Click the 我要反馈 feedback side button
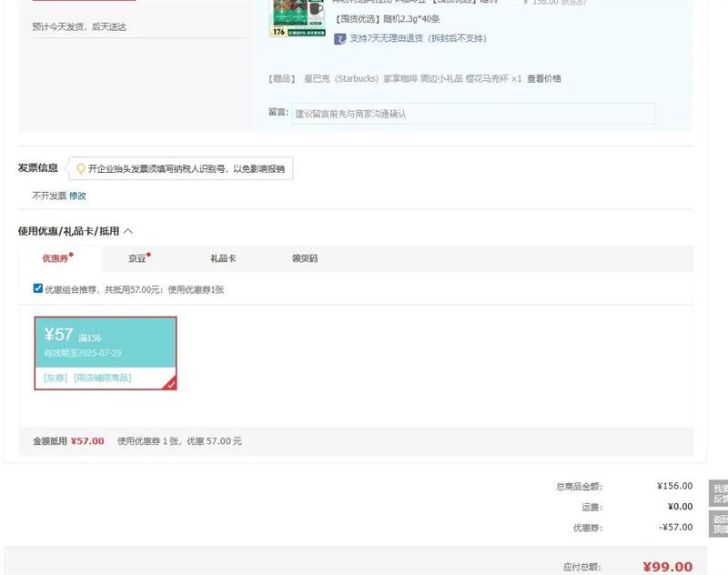This screenshot has width=728, height=575. coord(719,493)
